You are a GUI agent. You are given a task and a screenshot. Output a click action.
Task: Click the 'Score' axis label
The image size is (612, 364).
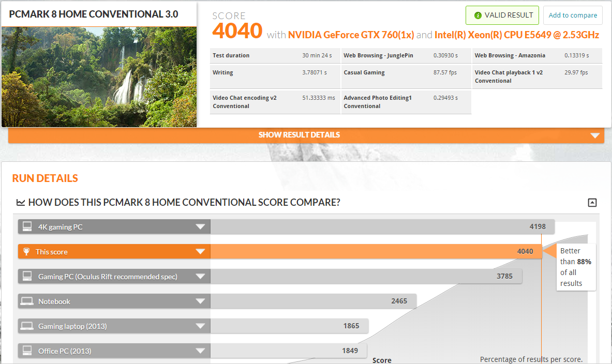pos(382,360)
